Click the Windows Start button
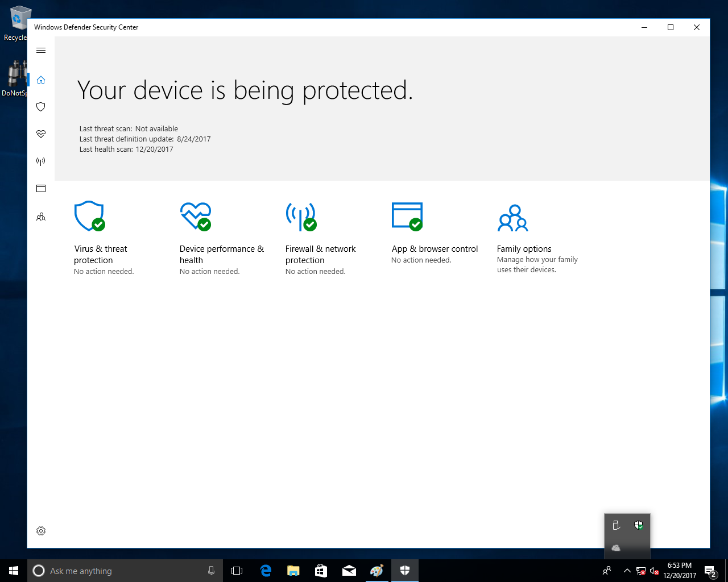 14,571
